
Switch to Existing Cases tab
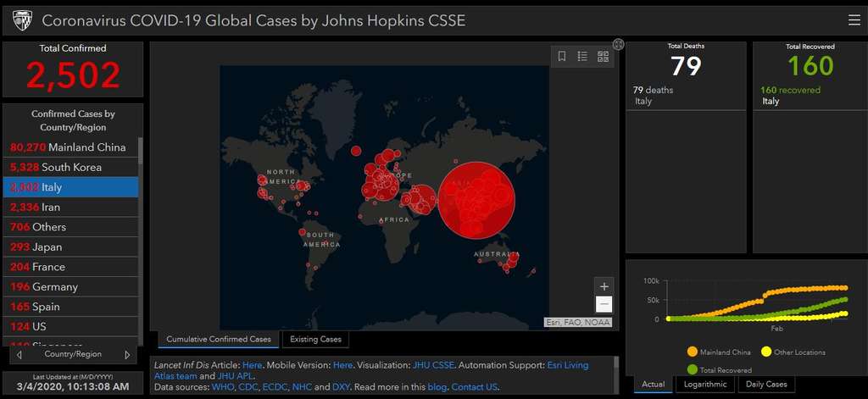[x=315, y=339]
